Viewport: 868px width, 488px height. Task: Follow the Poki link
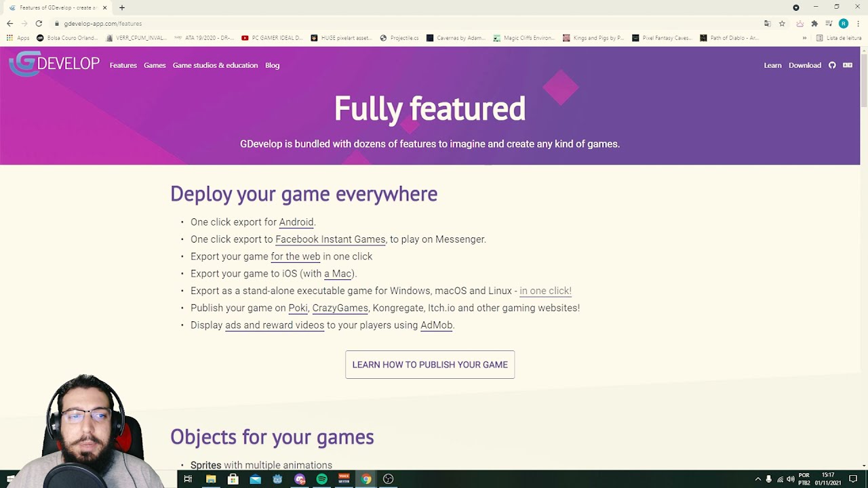(x=298, y=308)
